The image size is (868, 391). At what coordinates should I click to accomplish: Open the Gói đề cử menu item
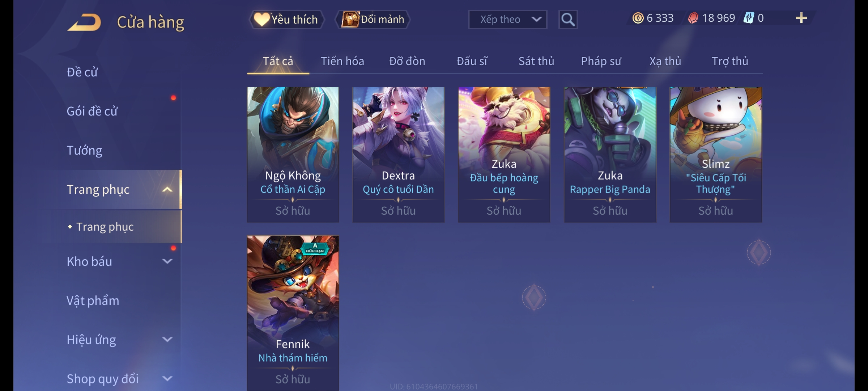[92, 111]
